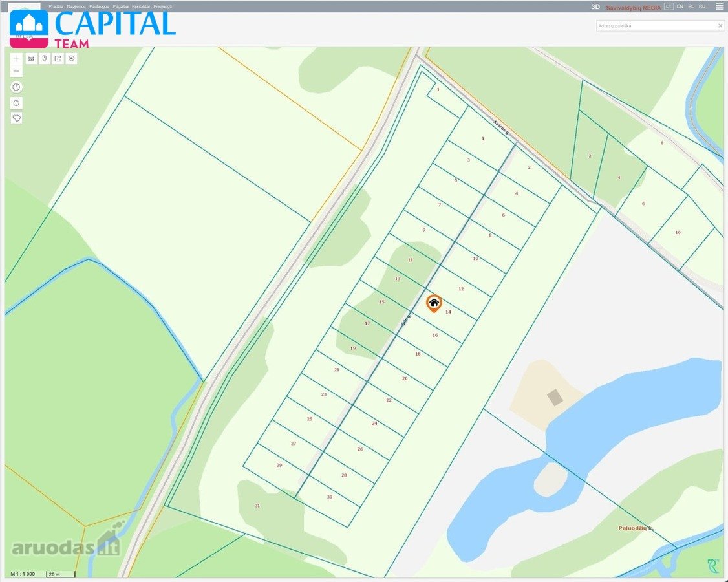
Task: Select plot number 30
Action: (329, 497)
